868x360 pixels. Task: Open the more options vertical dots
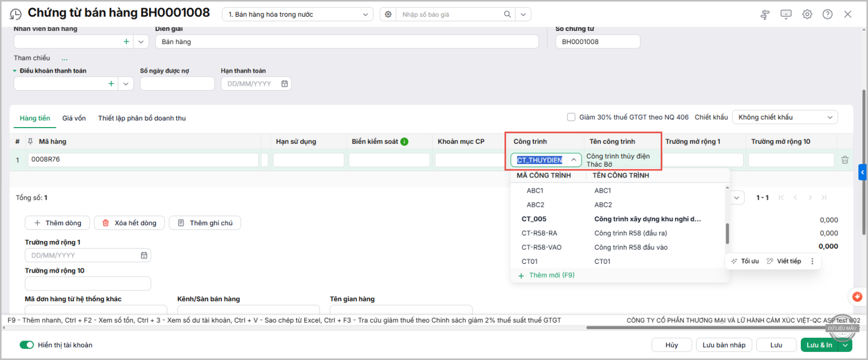(x=812, y=261)
